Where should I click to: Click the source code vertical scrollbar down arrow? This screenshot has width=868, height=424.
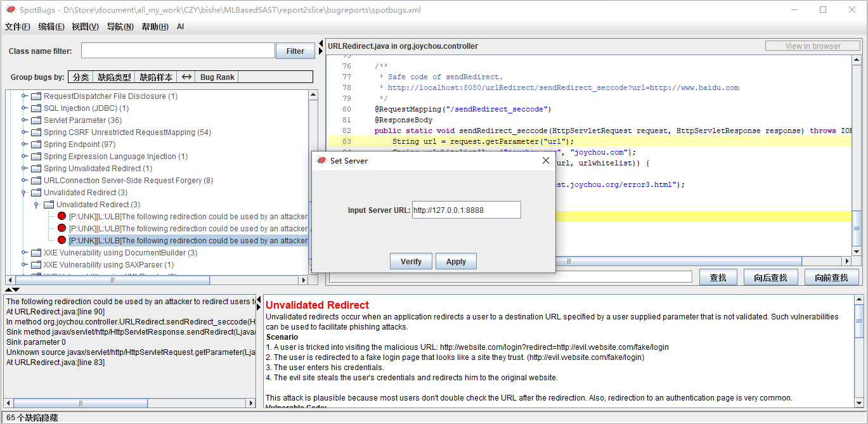tap(857, 251)
